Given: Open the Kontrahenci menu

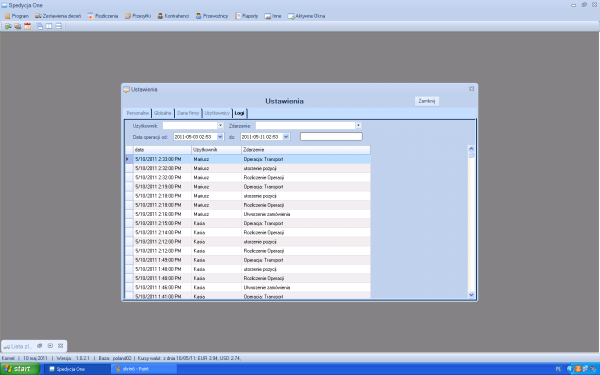Looking at the screenshot, I should click(173, 16).
